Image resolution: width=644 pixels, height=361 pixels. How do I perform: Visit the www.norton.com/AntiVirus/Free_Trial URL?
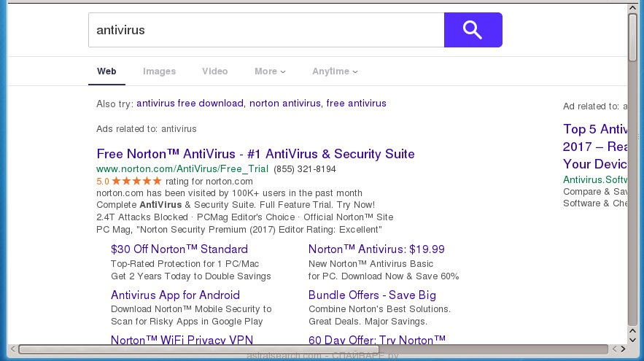(x=182, y=169)
